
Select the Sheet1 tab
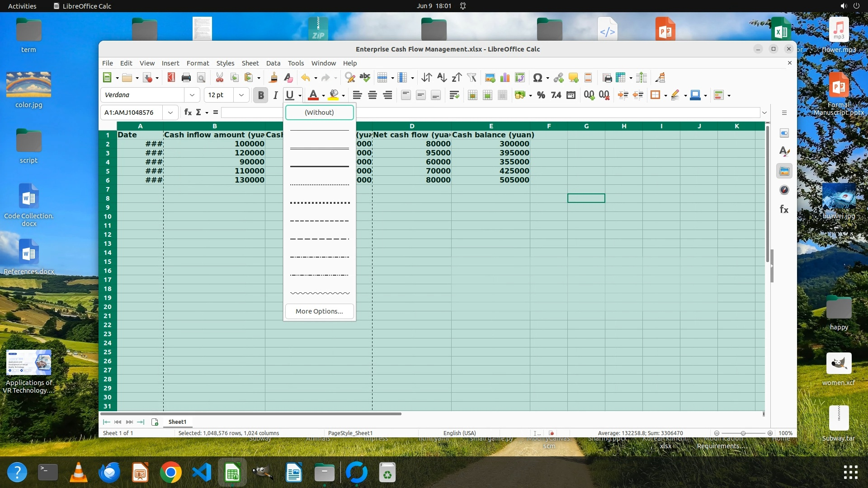click(177, 422)
